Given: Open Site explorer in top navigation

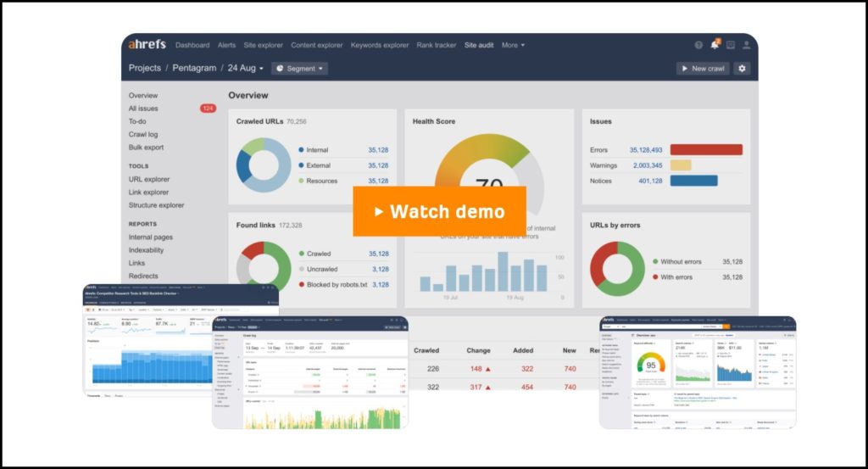Looking at the screenshot, I should pos(263,45).
